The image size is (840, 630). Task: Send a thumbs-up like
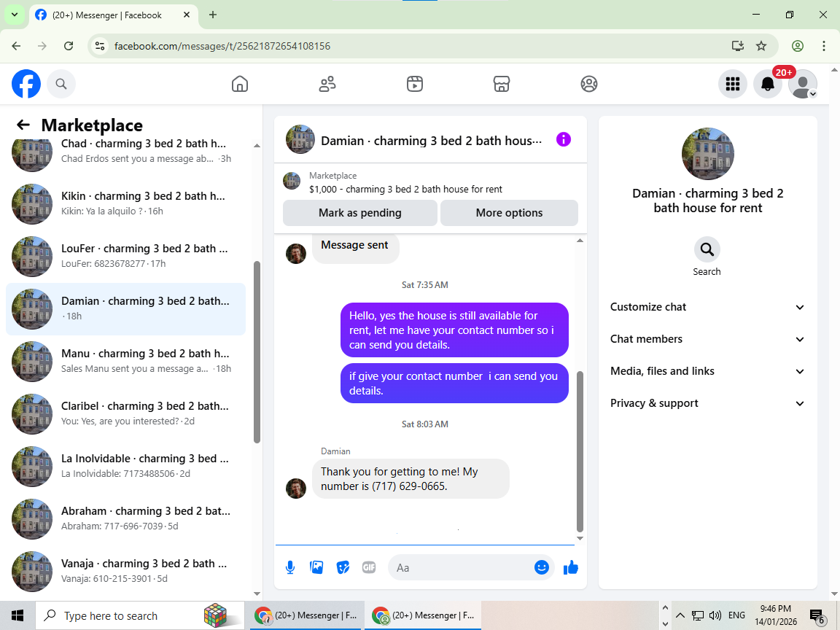(571, 567)
